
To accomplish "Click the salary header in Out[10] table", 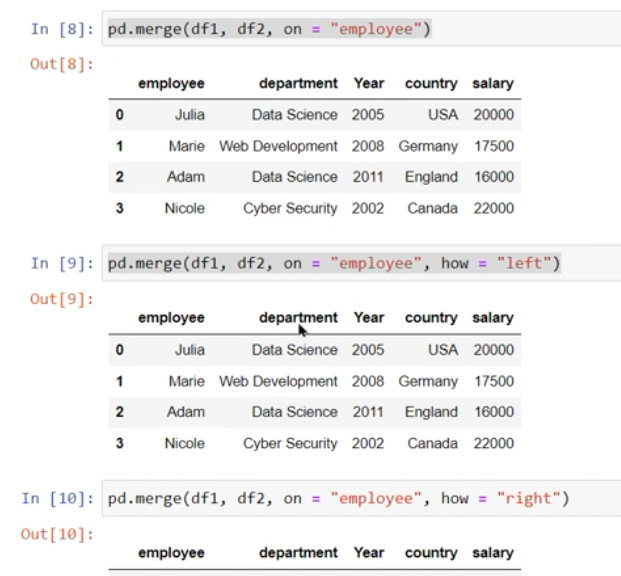I will click(492, 553).
